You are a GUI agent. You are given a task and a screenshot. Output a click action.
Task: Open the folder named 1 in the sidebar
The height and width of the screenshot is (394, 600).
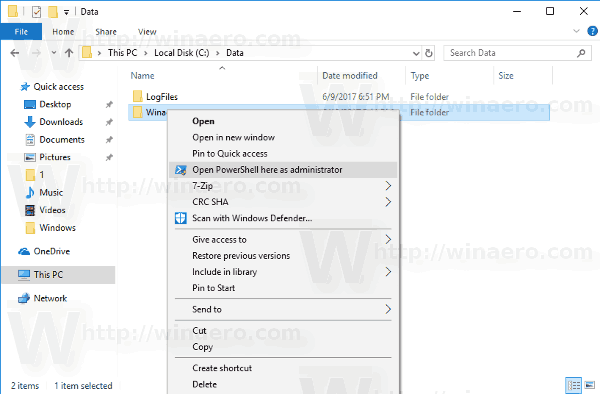pyautogui.click(x=42, y=175)
